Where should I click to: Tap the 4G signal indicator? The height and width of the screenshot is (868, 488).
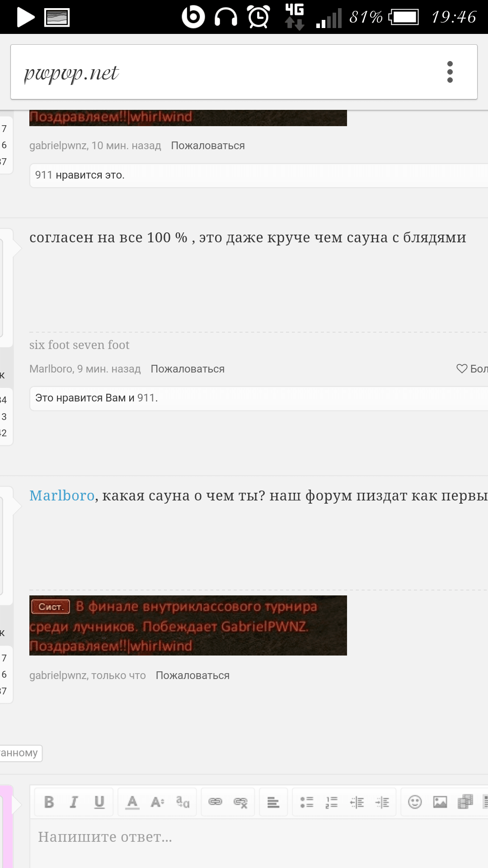click(x=295, y=17)
